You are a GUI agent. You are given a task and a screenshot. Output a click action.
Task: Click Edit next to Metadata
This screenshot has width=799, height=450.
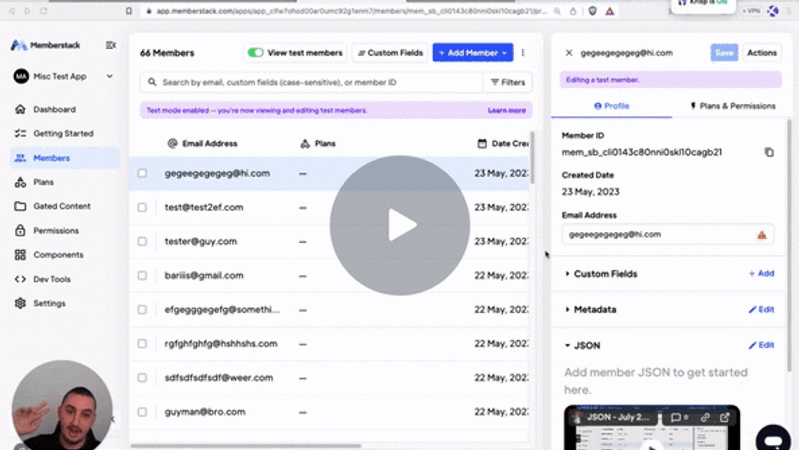coord(761,309)
